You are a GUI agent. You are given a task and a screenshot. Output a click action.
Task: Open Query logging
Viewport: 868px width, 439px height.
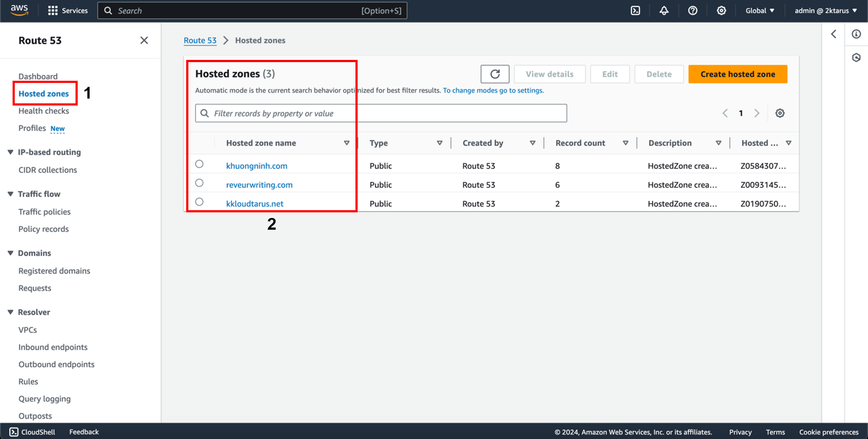coord(44,399)
